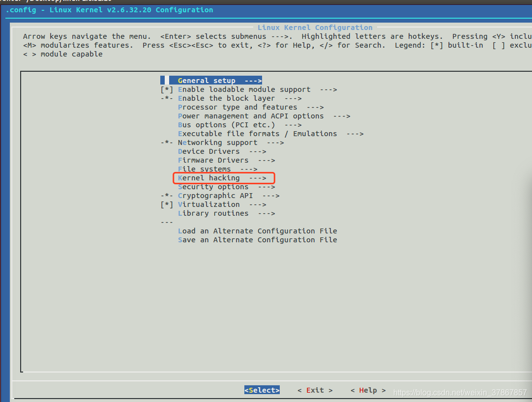
Task: Click the arrow after General setup
Action: [x=253, y=81]
